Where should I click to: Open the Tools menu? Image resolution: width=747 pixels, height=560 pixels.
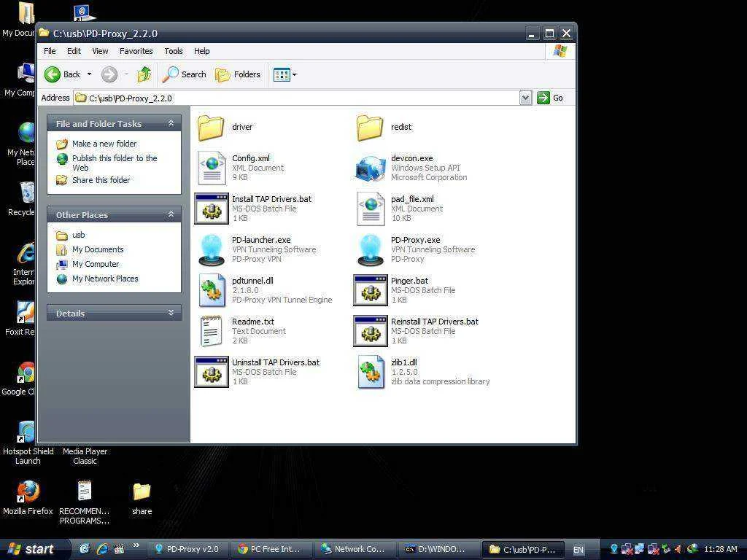[174, 51]
